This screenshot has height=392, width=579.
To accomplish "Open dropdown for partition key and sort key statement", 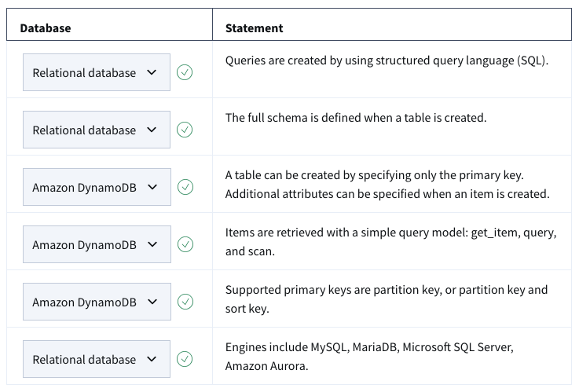I will (x=96, y=302).
